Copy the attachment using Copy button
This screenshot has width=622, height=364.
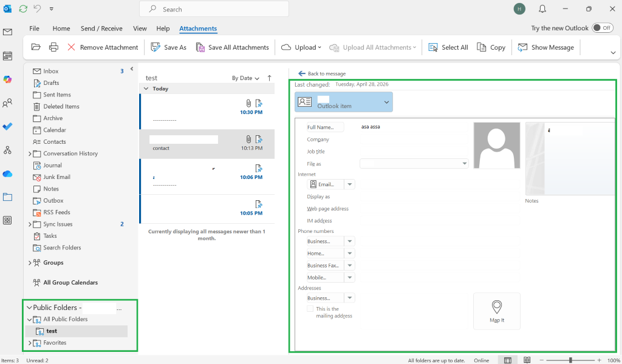coord(491,47)
